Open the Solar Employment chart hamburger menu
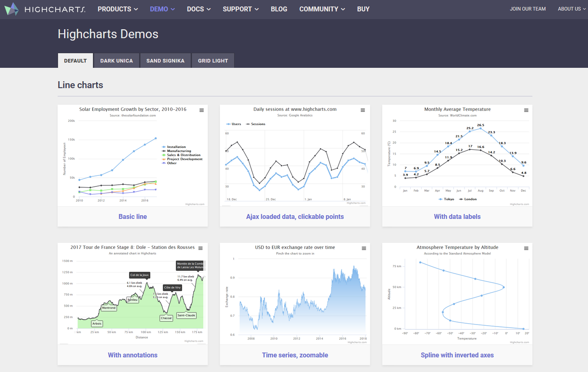Screen dimensions: 588x372 (x=202, y=110)
